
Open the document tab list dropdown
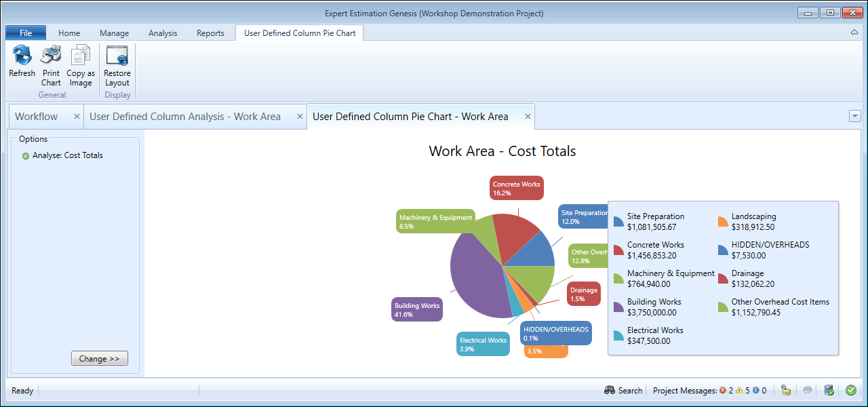(x=854, y=116)
